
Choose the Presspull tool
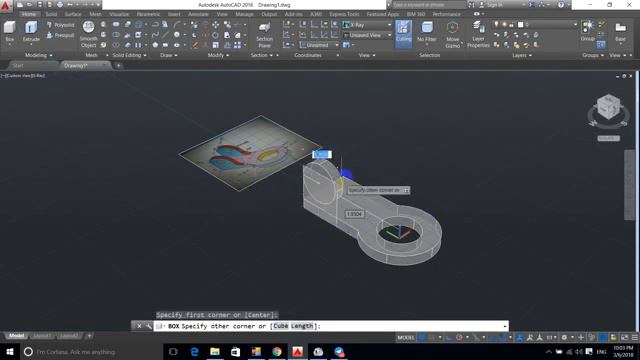pyautogui.click(x=60, y=36)
